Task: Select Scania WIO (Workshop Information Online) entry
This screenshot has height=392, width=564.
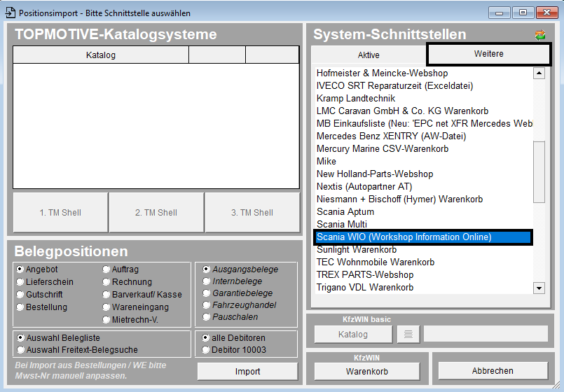Action: [x=423, y=237]
